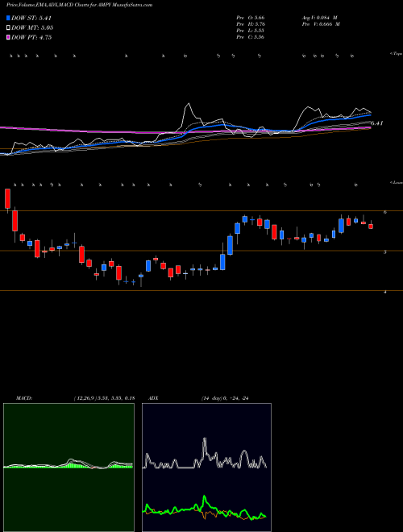The height and width of the screenshot is (532, 403).
Task: Click the price axis label '4'
Action: point(385,292)
